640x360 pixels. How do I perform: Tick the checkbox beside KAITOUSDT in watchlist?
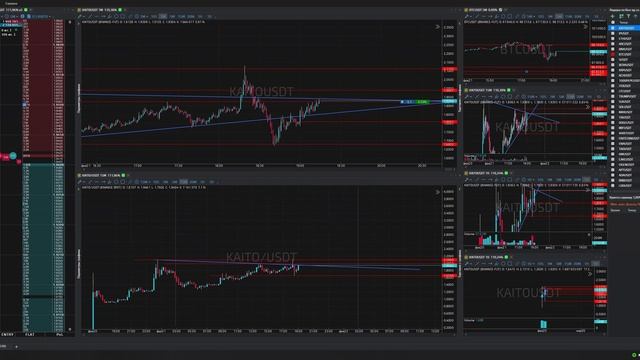pos(613,28)
